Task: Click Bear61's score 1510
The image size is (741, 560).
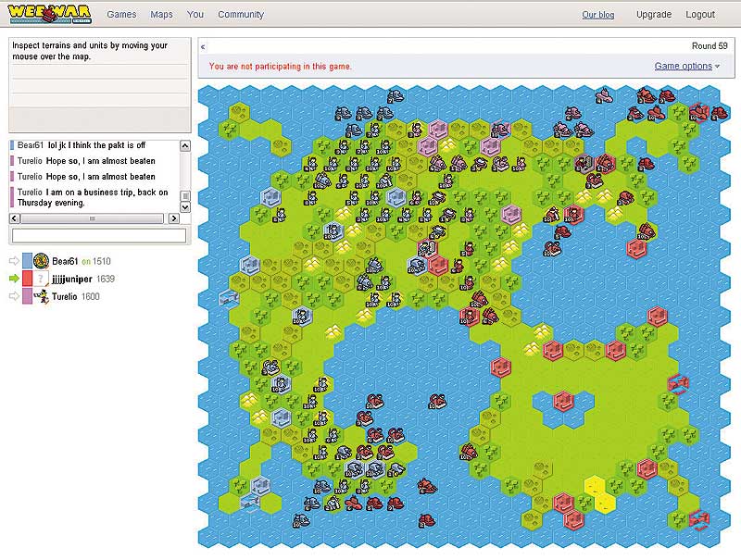Action: coord(102,261)
